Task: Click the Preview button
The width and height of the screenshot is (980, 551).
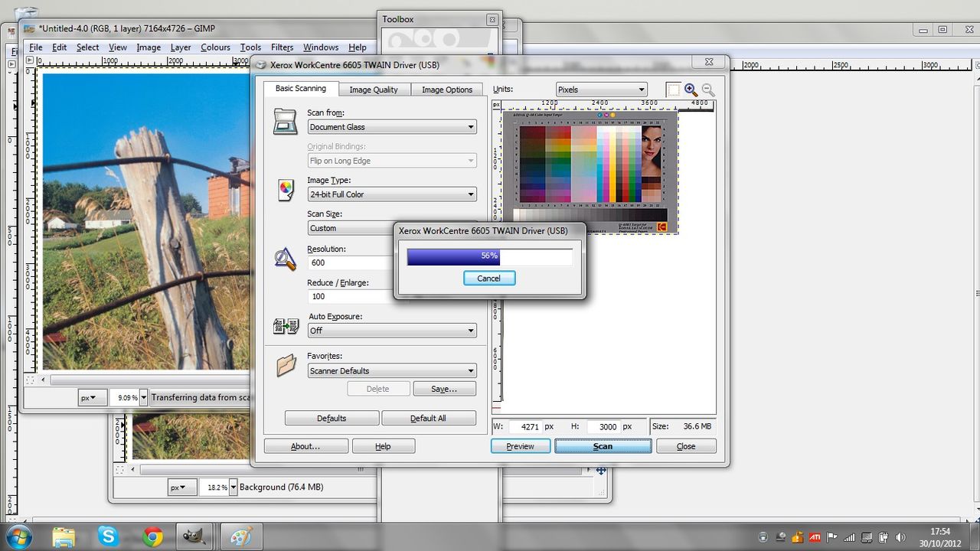Action: (x=521, y=446)
